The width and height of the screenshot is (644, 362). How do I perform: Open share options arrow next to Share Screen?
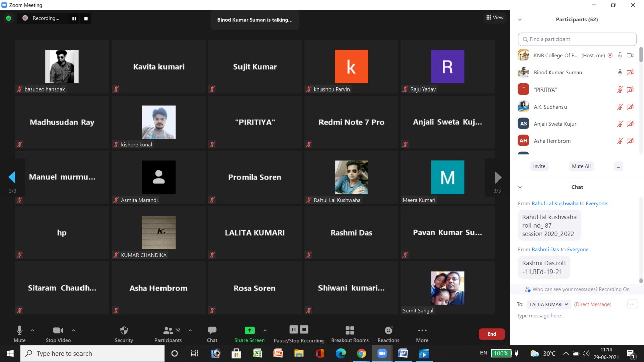point(265,330)
